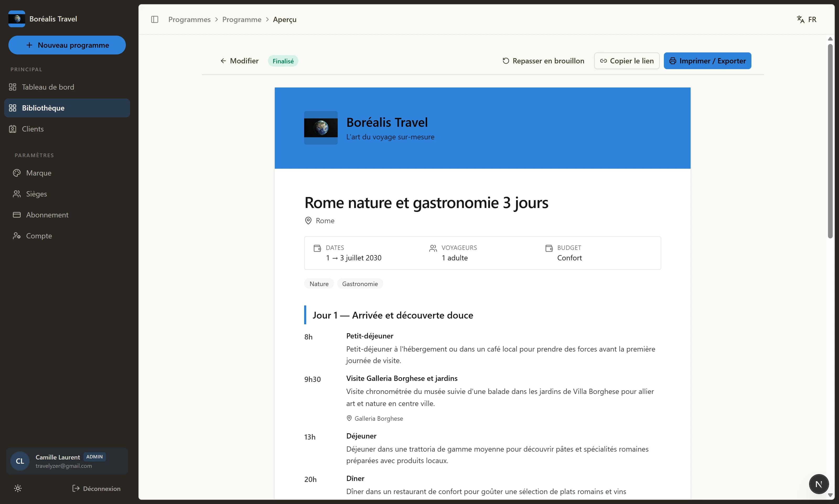Open the FR language selector

[x=807, y=19]
